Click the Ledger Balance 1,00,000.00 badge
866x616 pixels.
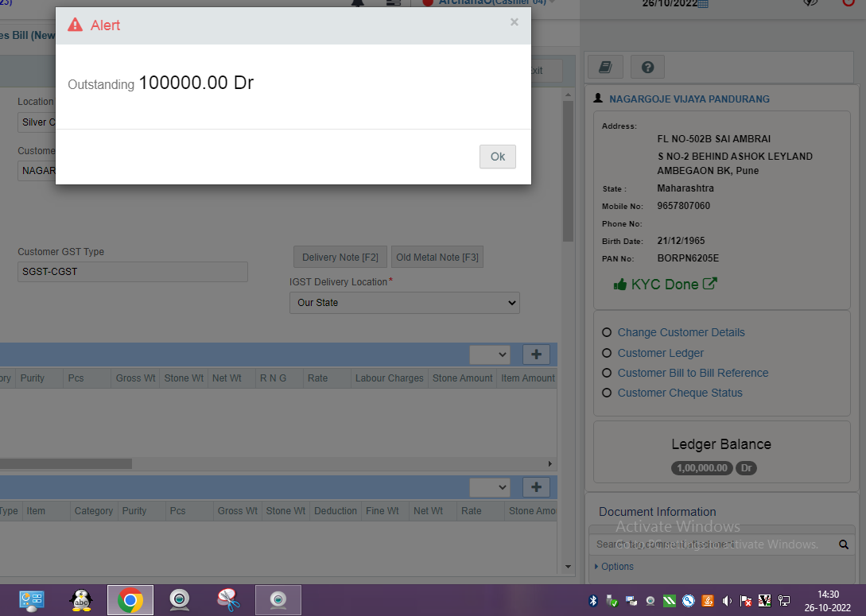point(702,468)
